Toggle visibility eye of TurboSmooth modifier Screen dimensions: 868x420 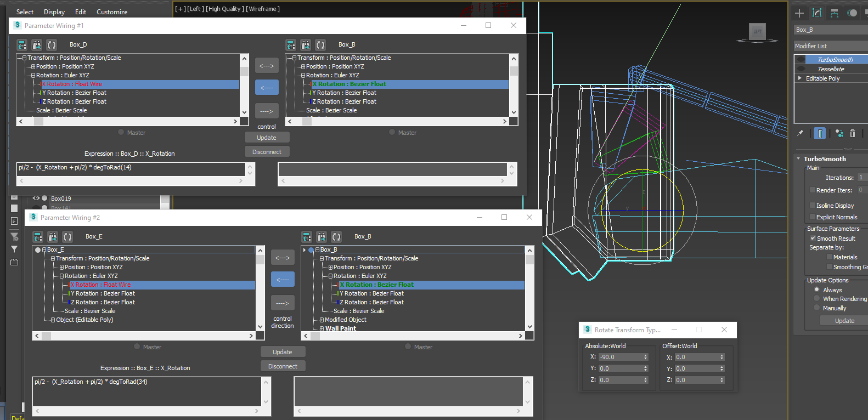click(801, 60)
